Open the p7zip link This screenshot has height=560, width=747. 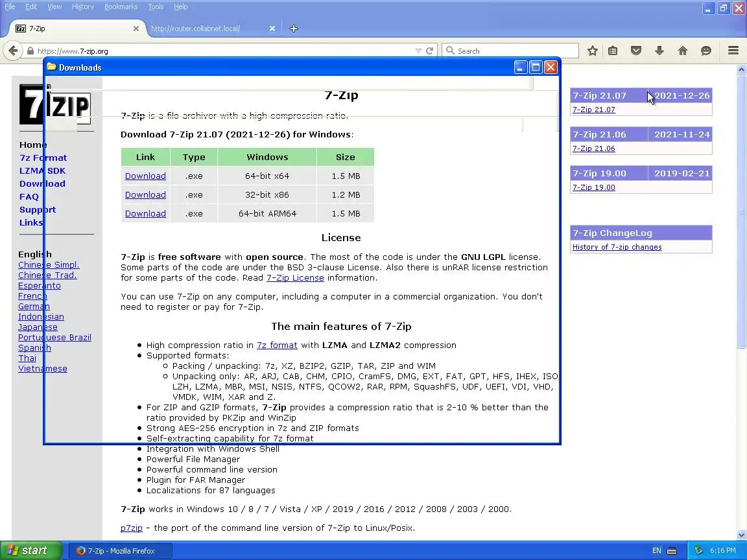point(132,528)
